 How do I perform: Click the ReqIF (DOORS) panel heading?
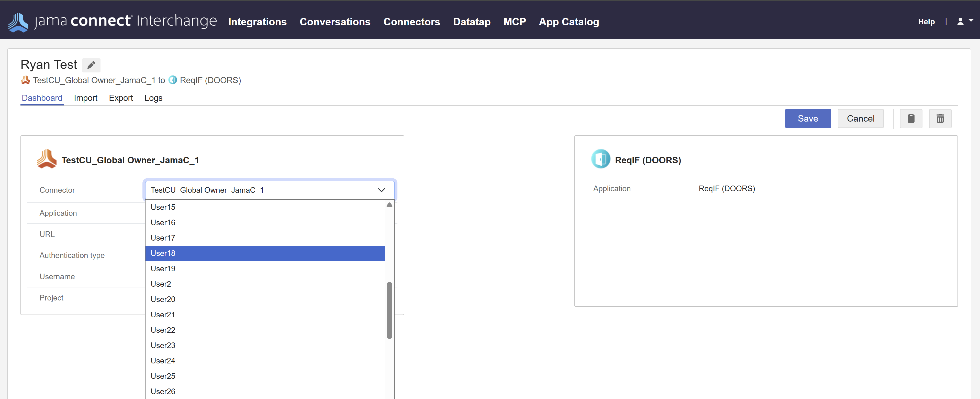[648, 160]
